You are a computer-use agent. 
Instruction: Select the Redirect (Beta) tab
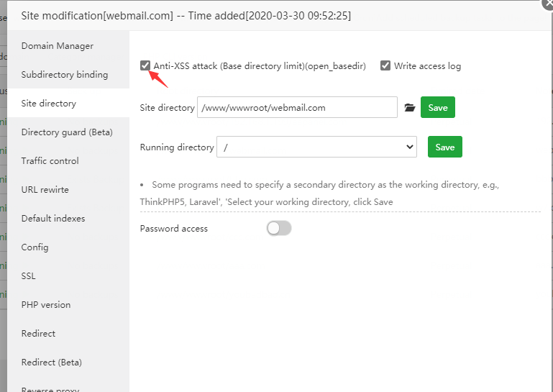(52, 363)
